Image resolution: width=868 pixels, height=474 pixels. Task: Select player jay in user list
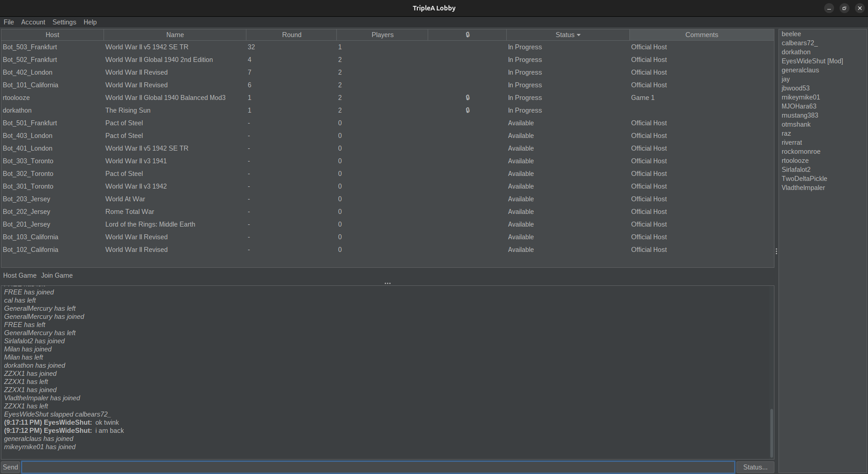[x=786, y=79]
